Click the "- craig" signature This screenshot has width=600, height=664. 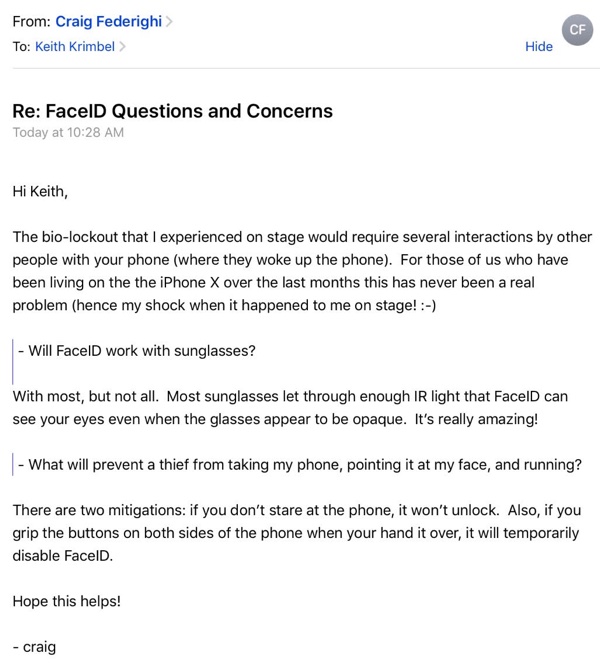(35, 646)
